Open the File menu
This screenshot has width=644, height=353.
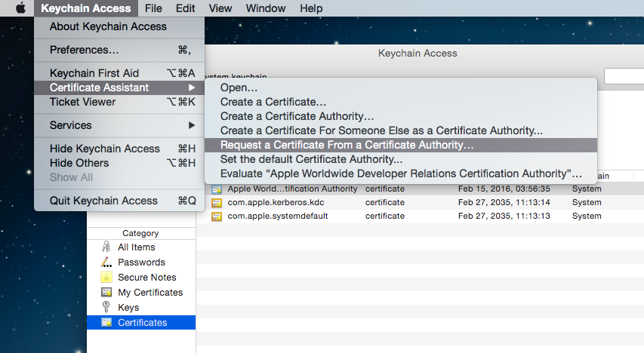tap(153, 8)
